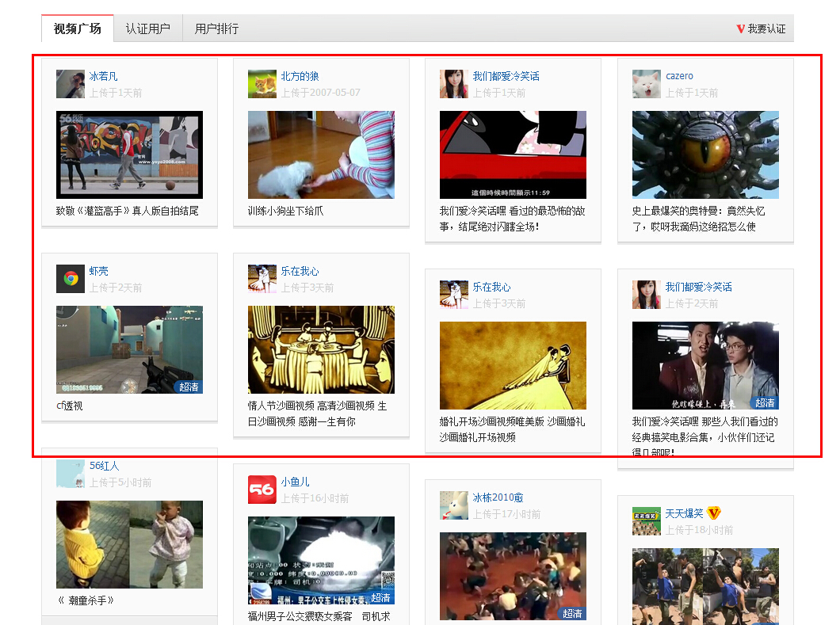This screenshot has width=840, height=625.
Task: Open the monster eye Ultraman video thumbnail
Action: (705, 154)
